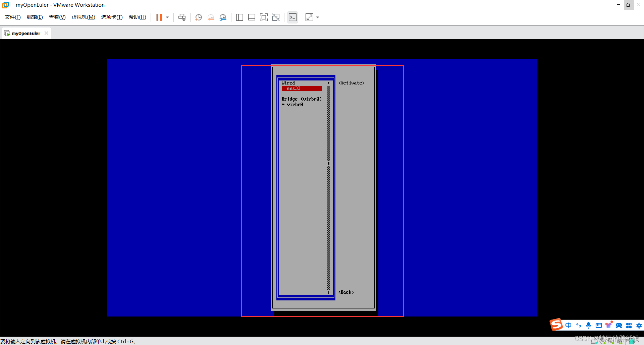
Task: Click the <Activate> button
Action: pos(352,83)
